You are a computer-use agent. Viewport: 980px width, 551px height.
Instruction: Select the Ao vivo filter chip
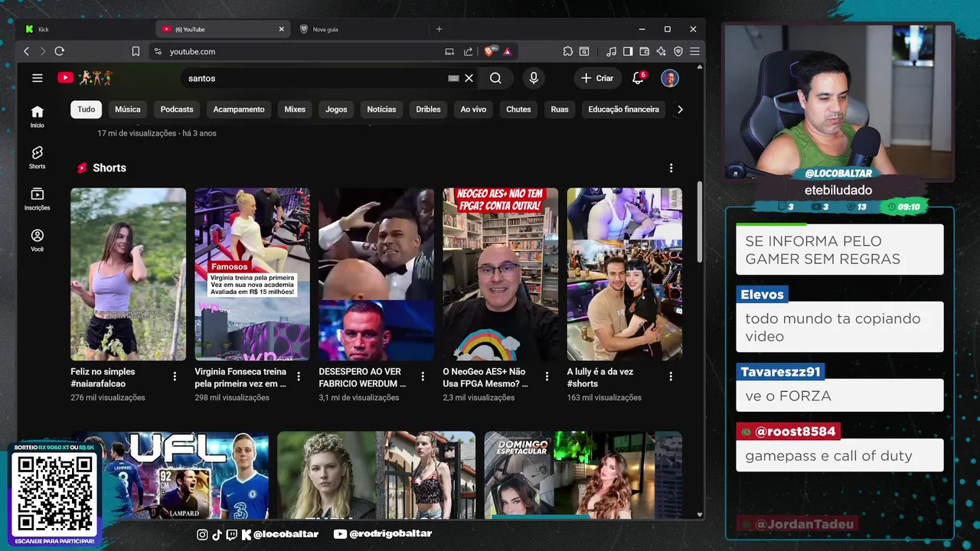[x=473, y=109]
